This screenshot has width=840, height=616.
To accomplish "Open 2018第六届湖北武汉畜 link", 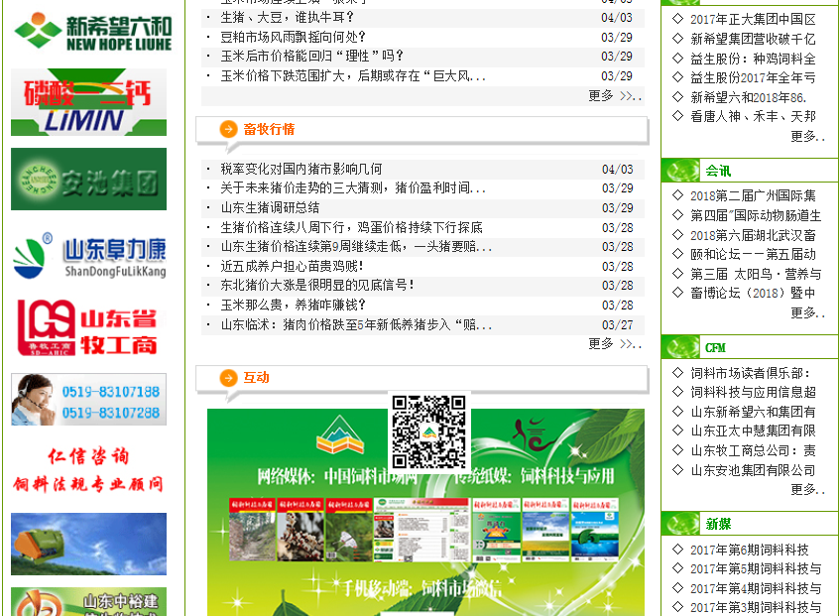I will [753, 235].
